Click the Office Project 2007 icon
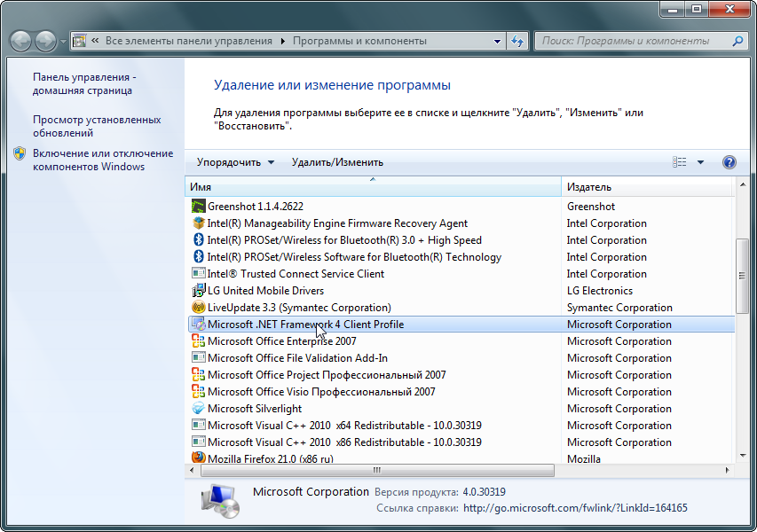This screenshot has width=757, height=532. pos(199,375)
